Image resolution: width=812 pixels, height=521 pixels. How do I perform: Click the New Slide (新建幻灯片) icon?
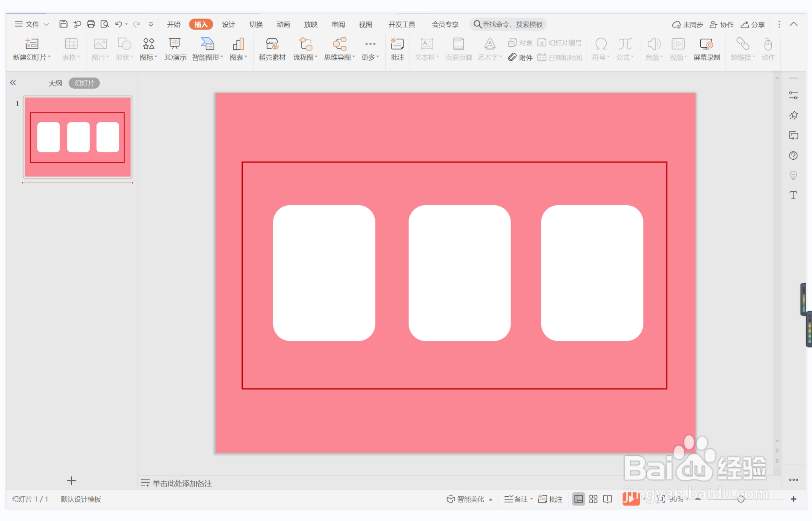click(x=32, y=44)
